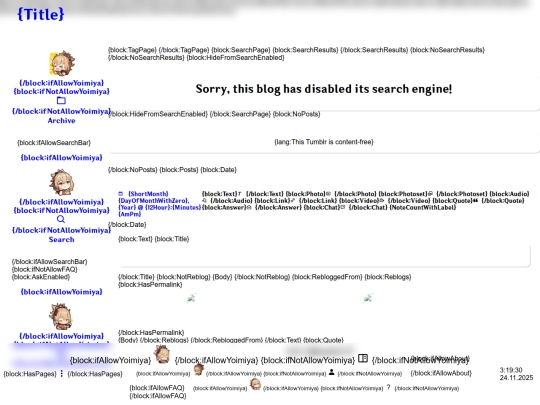Click the video icon after {block:Video}
Viewport: 540px width, 405px height.
(382, 200)
